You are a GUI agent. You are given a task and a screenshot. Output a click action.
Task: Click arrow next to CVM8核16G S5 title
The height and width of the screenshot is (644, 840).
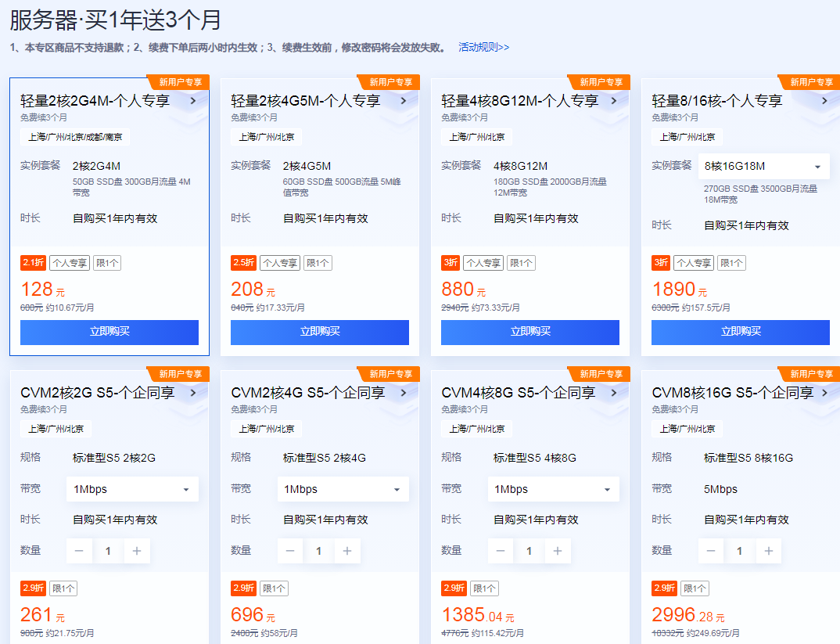point(824,393)
